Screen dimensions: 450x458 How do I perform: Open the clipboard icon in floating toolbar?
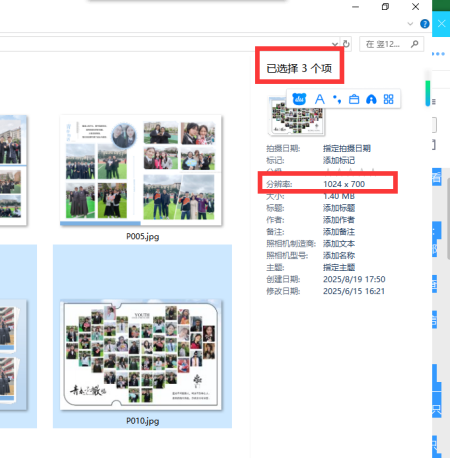click(354, 99)
